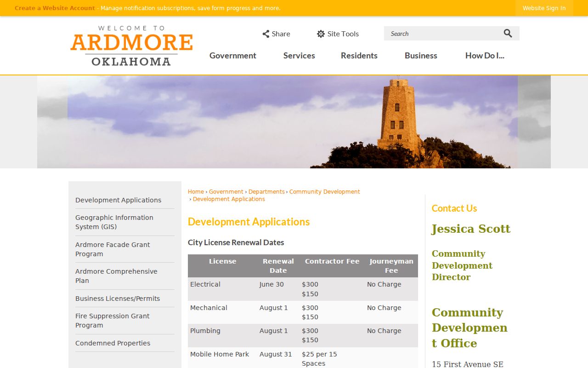
Task: Open the Ardmore Oklahoma logo homepage
Action: 131,46
